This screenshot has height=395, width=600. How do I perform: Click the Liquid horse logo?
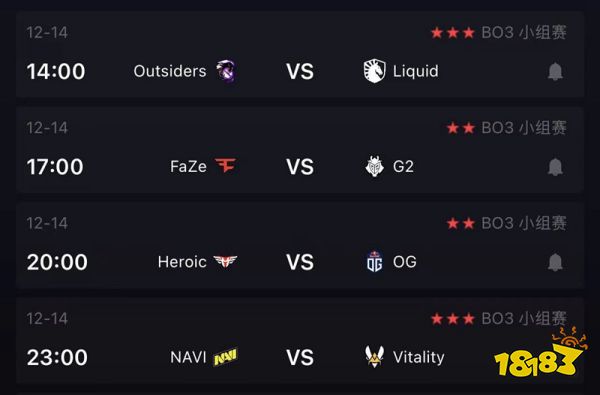(374, 71)
